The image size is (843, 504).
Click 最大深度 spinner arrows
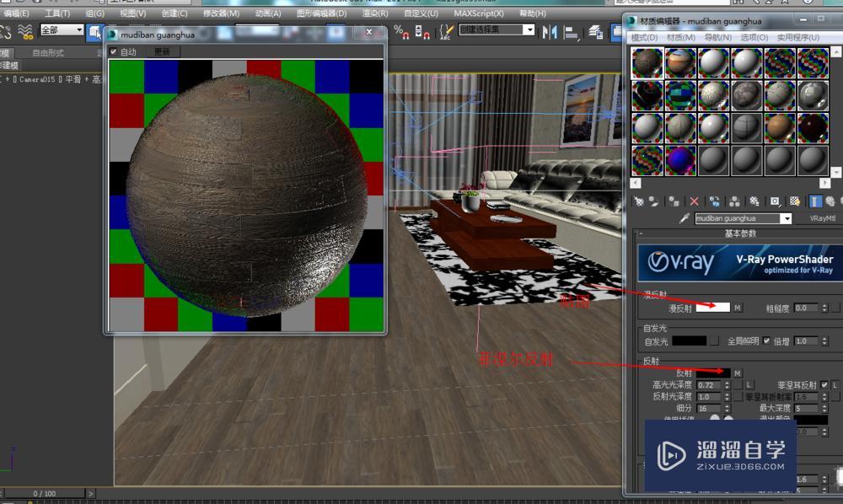[824, 409]
